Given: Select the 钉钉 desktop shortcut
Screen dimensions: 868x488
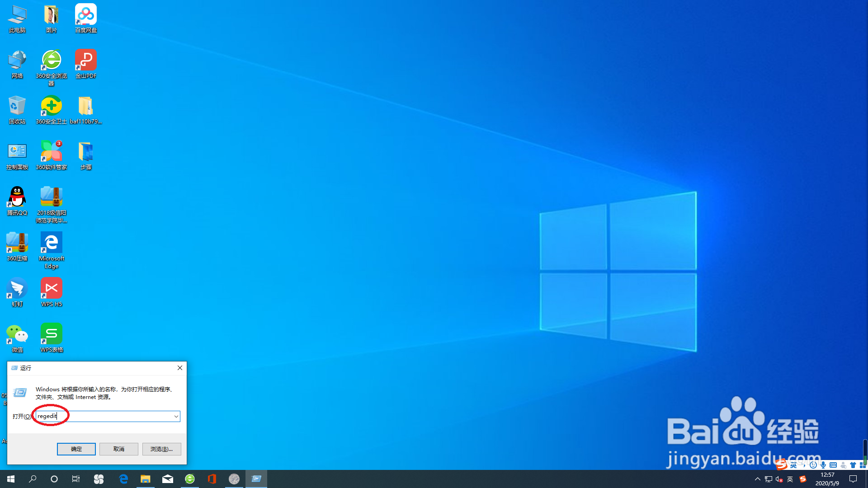Looking at the screenshot, I should pyautogui.click(x=17, y=293).
